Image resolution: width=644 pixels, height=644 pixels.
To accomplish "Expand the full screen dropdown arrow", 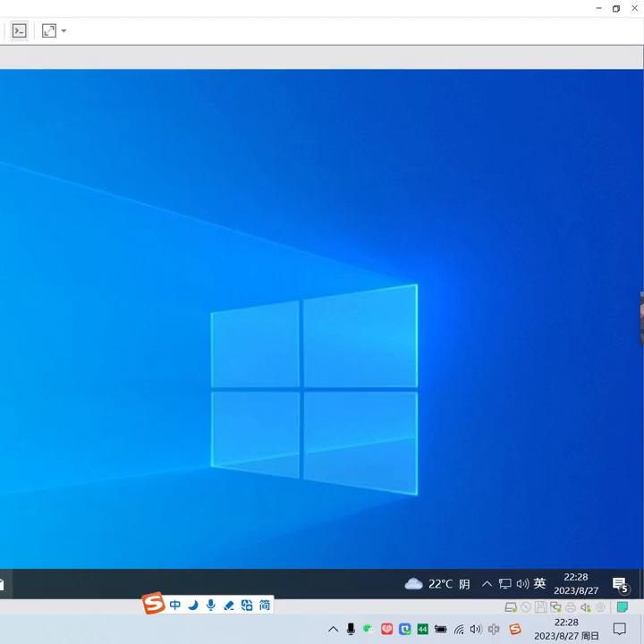I will (64, 30).
